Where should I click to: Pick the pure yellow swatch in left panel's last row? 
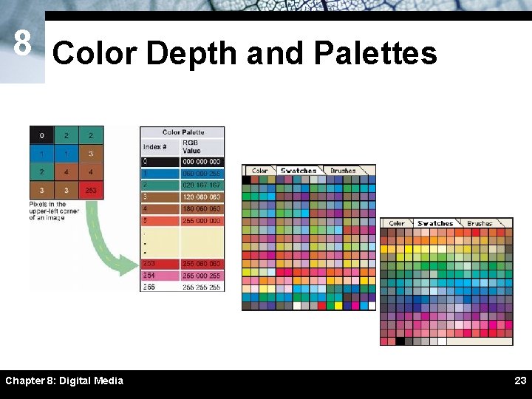pos(338,306)
